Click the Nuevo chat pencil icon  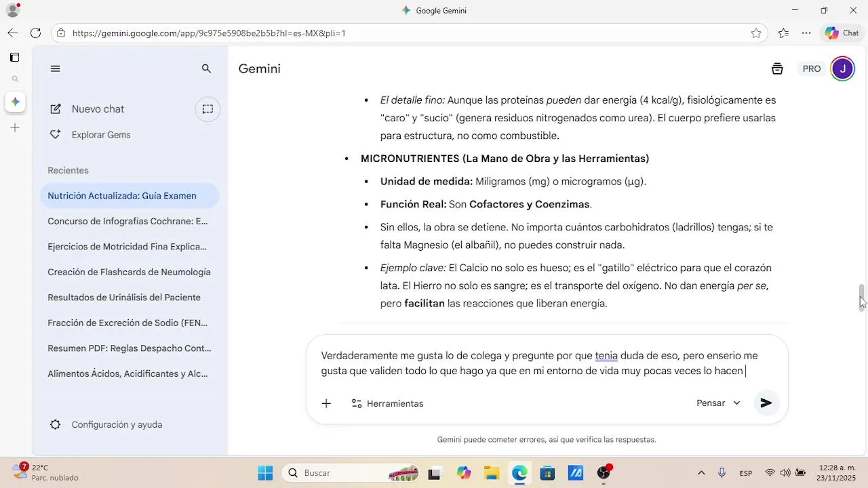pos(56,109)
